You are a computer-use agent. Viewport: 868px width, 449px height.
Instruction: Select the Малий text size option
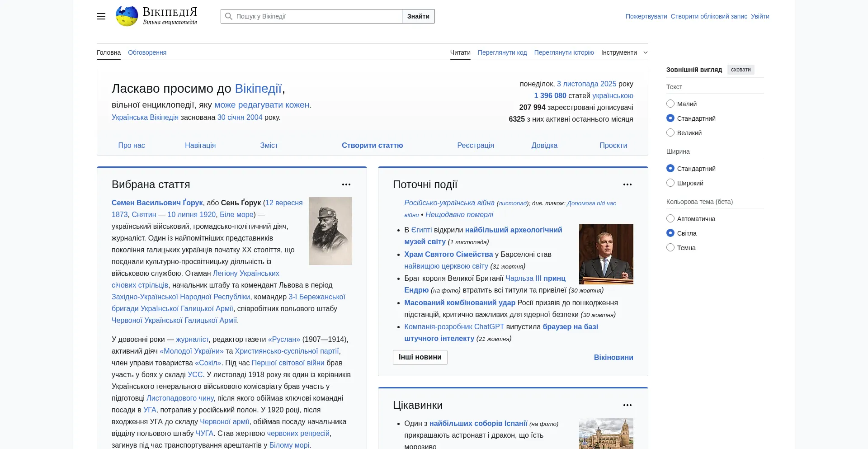[670, 104]
